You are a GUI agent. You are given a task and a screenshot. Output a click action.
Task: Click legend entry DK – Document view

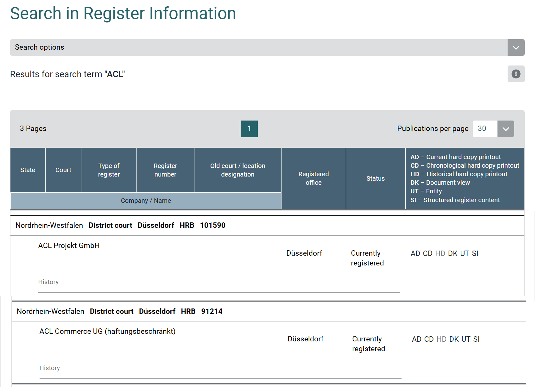(x=440, y=183)
